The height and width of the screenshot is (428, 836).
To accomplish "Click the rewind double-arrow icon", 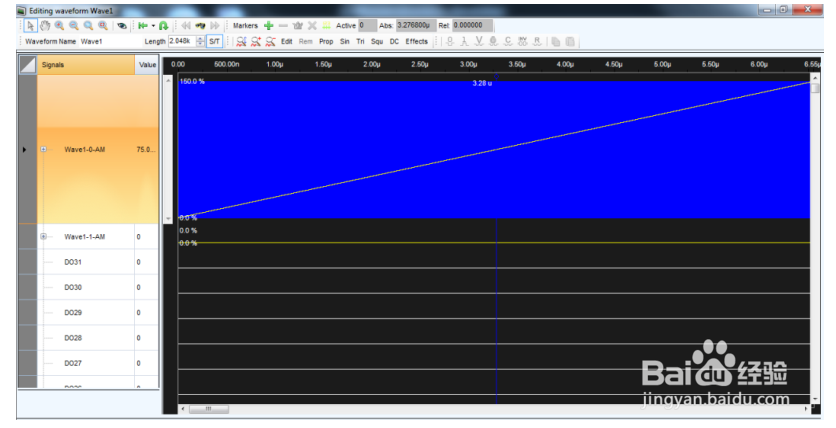I will point(186,26).
